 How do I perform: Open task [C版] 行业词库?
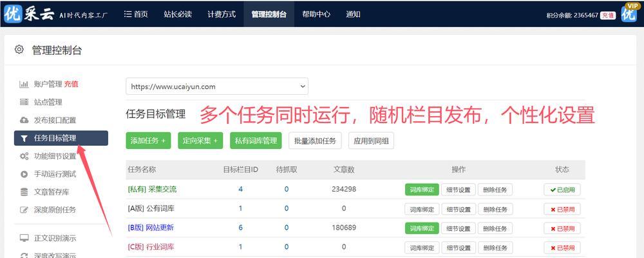click(151, 247)
